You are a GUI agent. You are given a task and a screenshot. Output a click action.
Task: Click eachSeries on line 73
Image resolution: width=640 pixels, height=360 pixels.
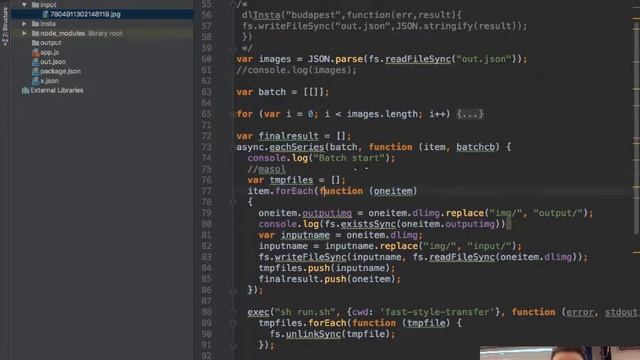coord(297,147)
